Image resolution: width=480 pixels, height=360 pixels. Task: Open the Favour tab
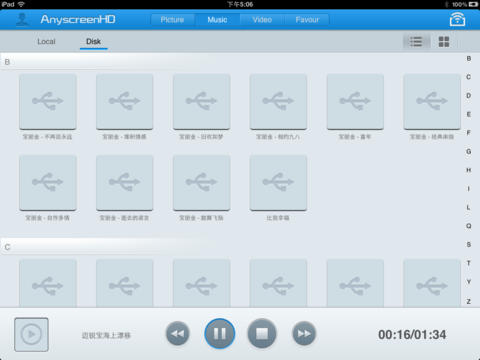[307, 20]
